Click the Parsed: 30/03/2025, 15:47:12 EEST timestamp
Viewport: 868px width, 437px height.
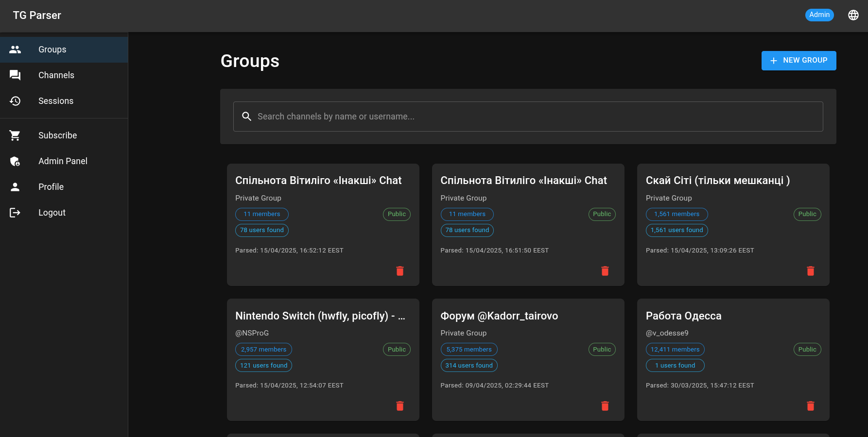coord(700,386)
